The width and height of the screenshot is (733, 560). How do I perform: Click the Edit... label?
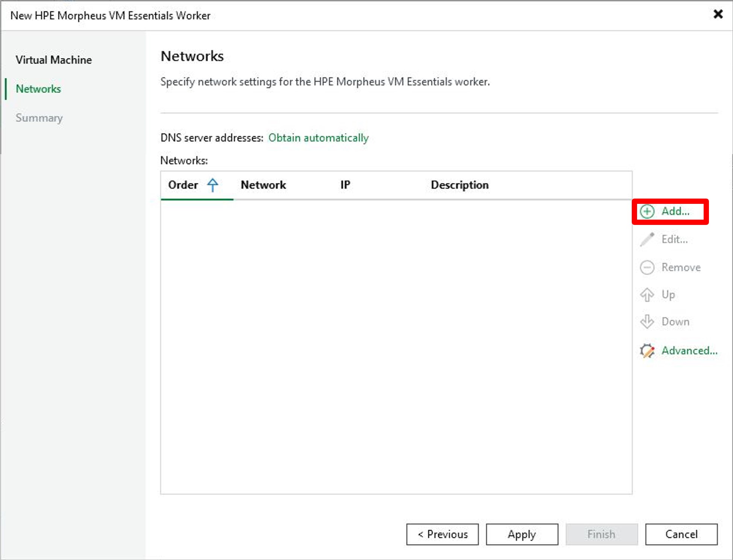pyautogui.click(x=675, y=239)
